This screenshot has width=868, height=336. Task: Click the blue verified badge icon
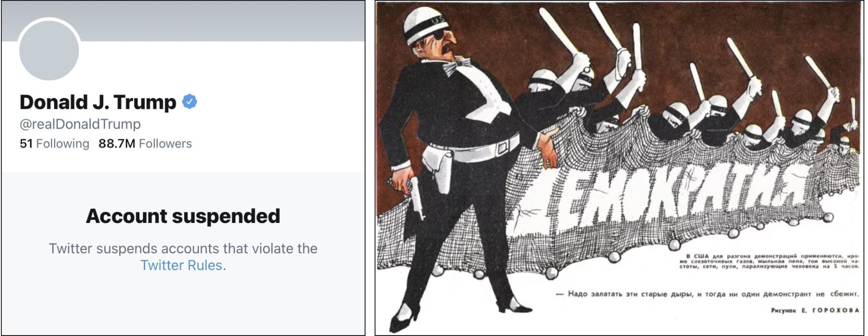click(190, 102)
